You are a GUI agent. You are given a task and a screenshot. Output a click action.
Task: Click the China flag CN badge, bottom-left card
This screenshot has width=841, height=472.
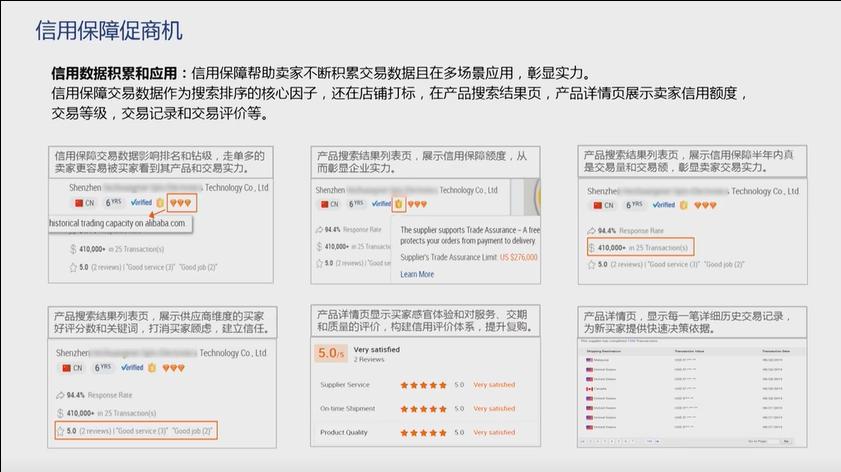[x=70, y=368]
